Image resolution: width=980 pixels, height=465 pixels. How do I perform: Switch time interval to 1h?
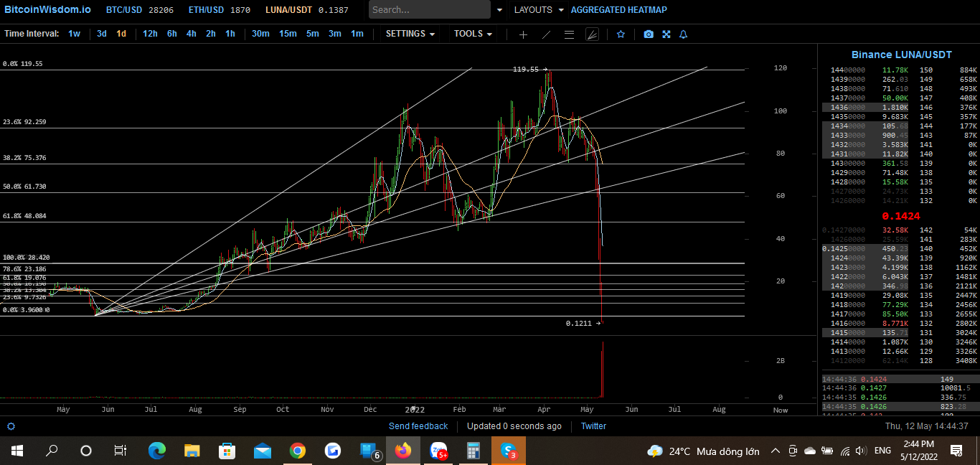pos(230,34)
